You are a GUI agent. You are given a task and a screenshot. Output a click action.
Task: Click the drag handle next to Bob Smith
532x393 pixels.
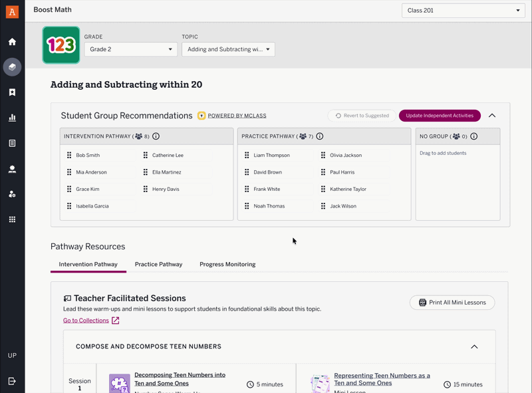point(69,156)
